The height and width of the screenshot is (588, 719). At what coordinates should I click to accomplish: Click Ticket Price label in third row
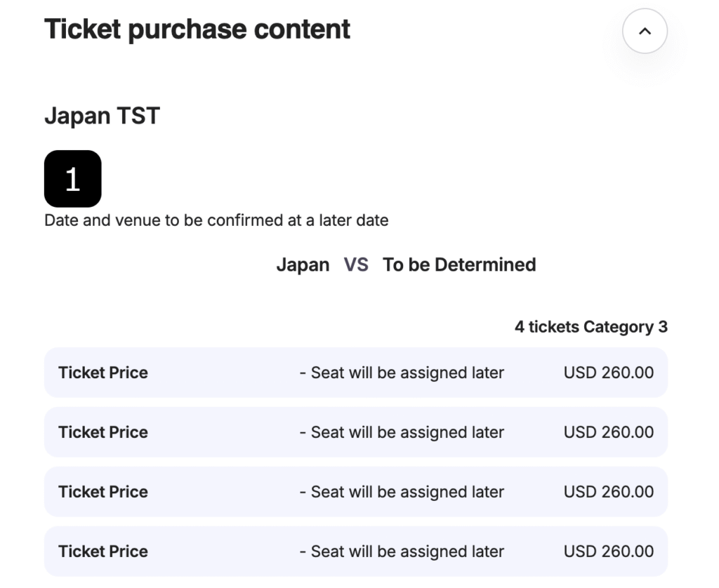click(x=103, y=492)
